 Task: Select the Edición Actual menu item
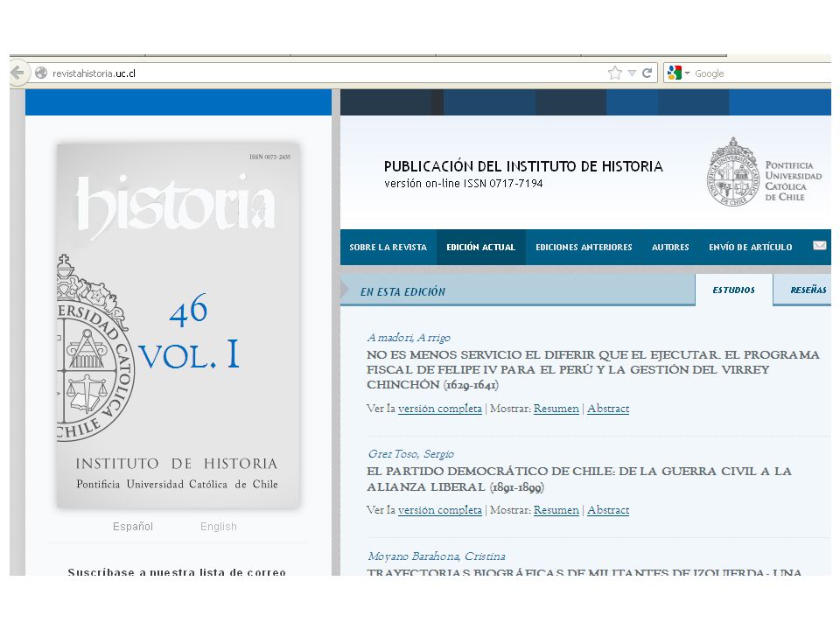[481, 247]
